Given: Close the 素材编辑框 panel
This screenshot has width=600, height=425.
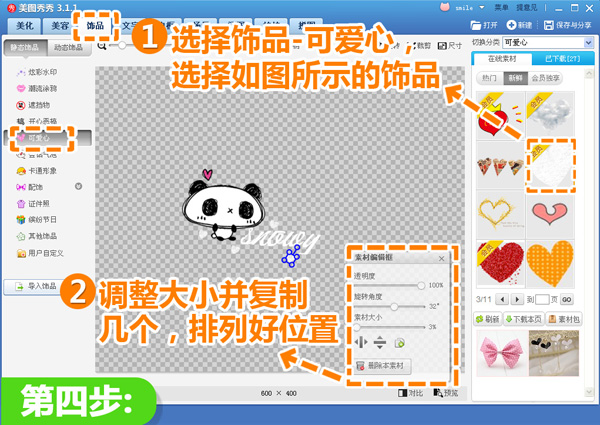Looking at the screenshot, I should (441, 259).
